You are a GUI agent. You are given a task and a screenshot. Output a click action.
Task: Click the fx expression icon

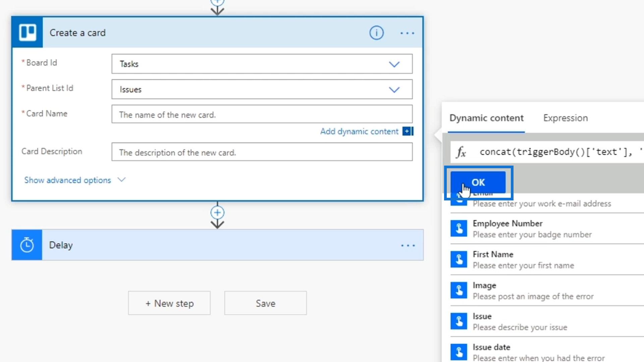coord(461,152)
